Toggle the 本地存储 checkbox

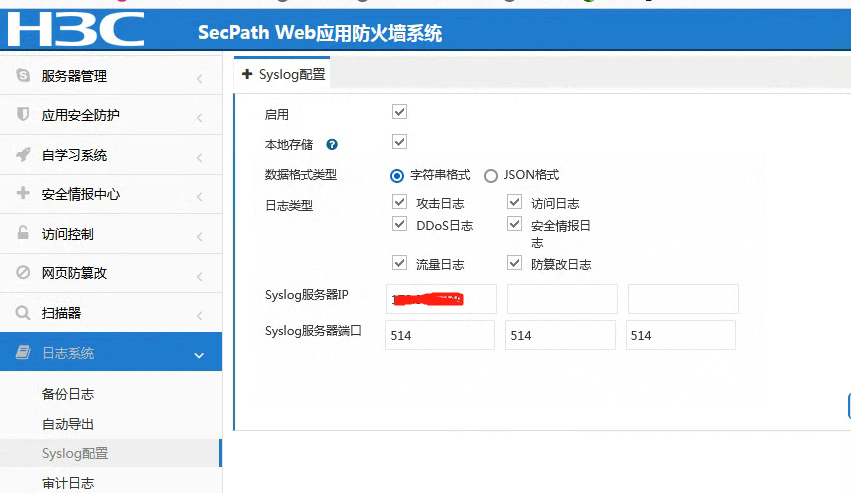click(x=399, y=142)
